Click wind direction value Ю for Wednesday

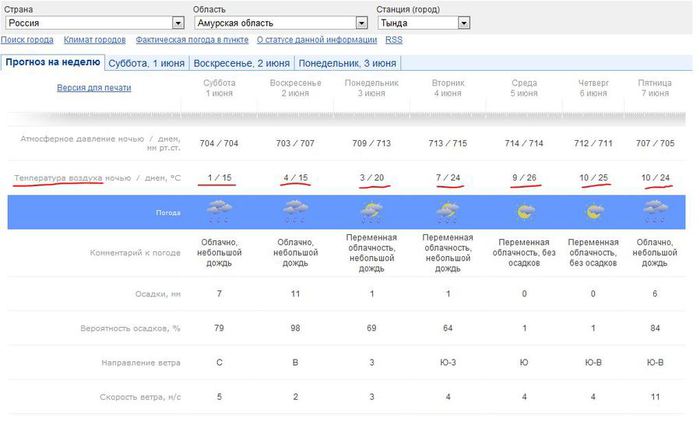(x=525, y=363)
